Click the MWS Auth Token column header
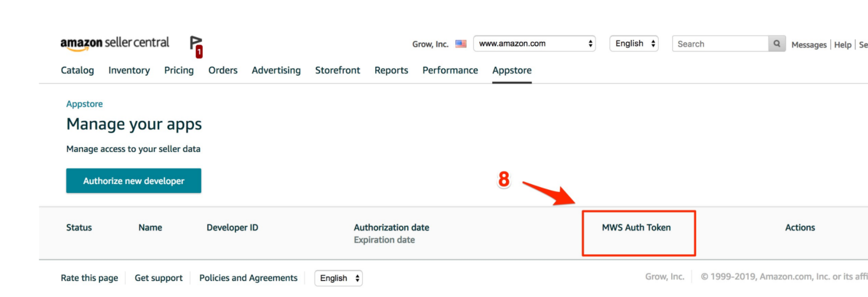Viewport: 868px width, 297px height. click(x=636, y=228)
